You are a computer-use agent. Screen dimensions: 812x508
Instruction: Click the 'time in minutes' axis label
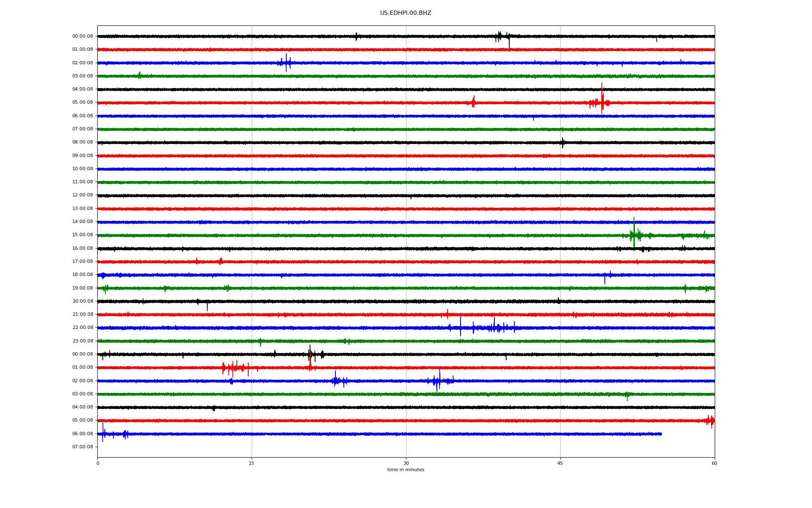[x=405, y=470]
